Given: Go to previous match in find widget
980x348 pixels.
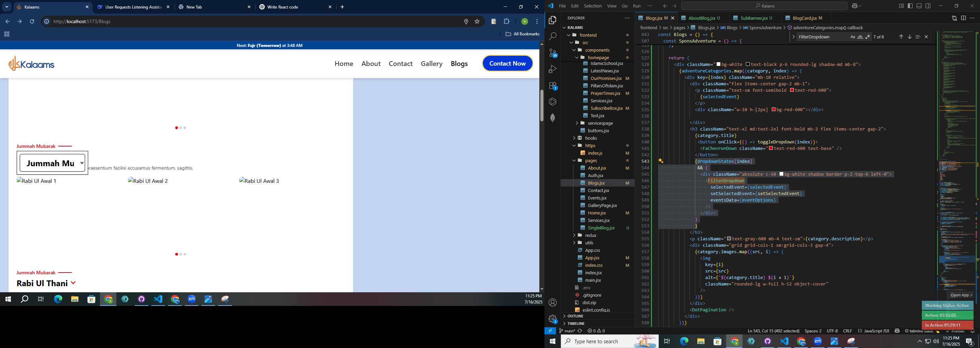Looking at the screenshot, I should (x=901, y=37).
